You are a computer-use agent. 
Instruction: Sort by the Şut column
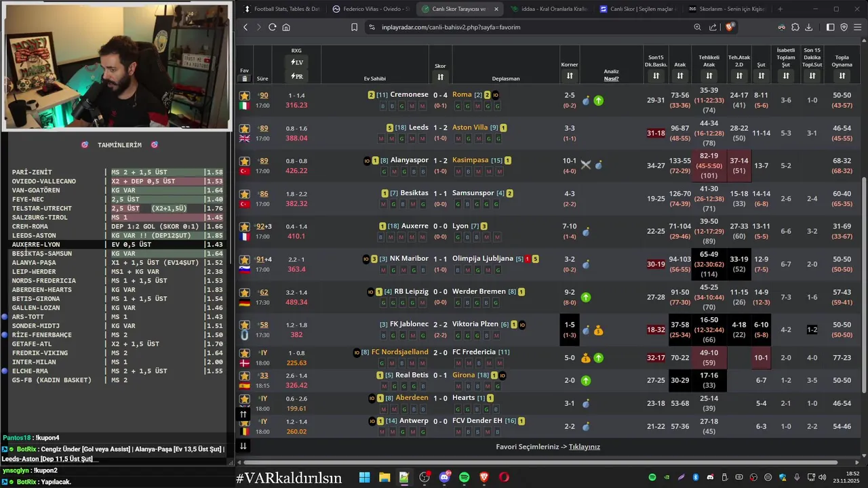tap(761, 76)
